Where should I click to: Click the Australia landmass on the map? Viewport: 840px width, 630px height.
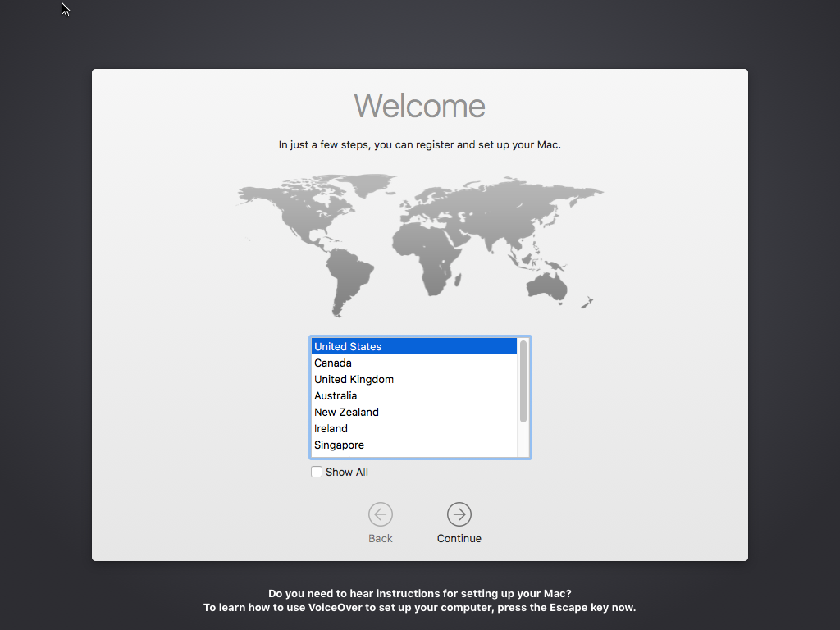pyautogui.click(x=547, y=284)
